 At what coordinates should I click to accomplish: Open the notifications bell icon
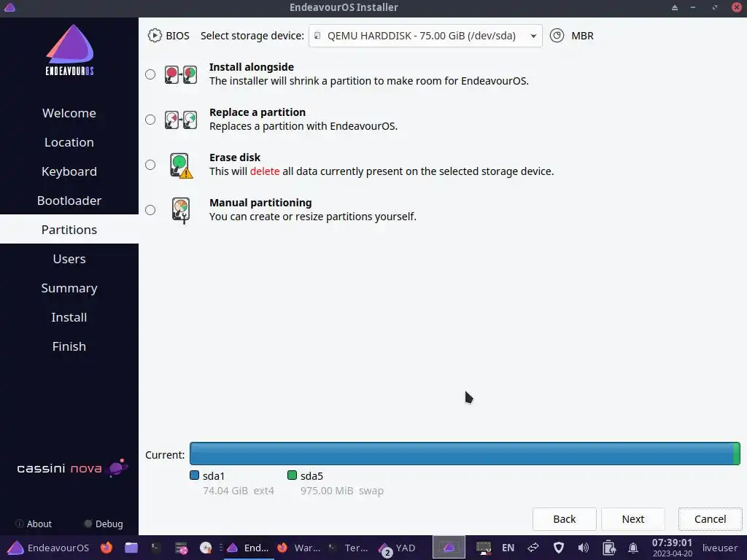click(x=633, y=548)
